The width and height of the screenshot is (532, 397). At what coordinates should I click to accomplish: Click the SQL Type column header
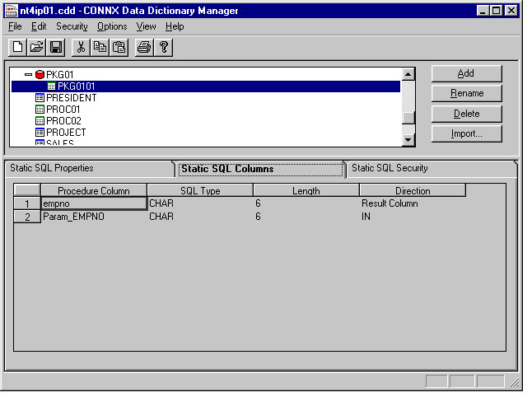point(200,191)
